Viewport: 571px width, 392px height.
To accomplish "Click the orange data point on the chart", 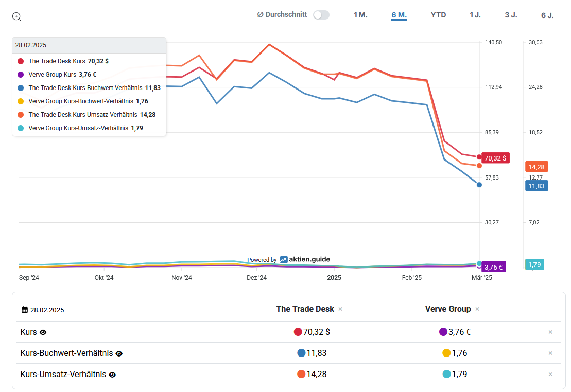I will [479, 166].
